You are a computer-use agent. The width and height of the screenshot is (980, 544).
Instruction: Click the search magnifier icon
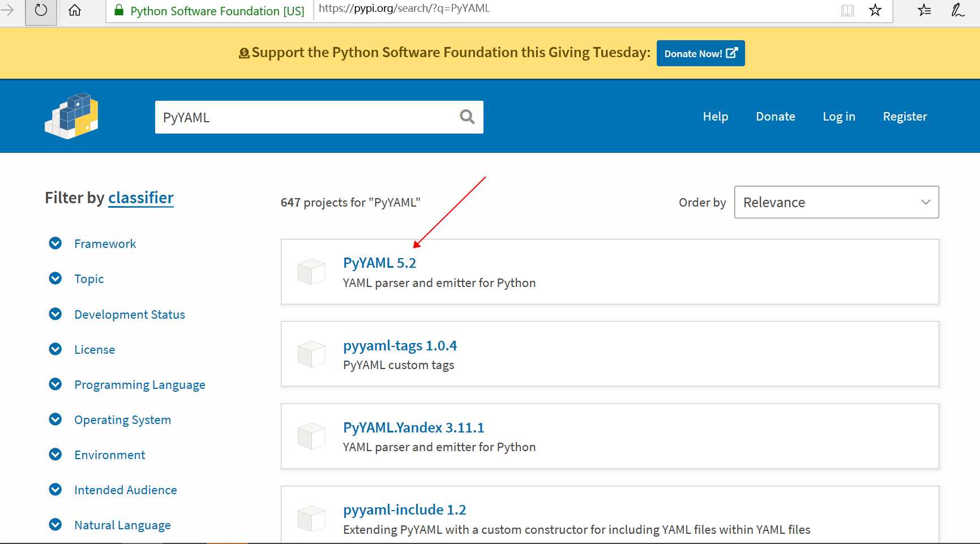pyautogui.click(x=467, y=117)
